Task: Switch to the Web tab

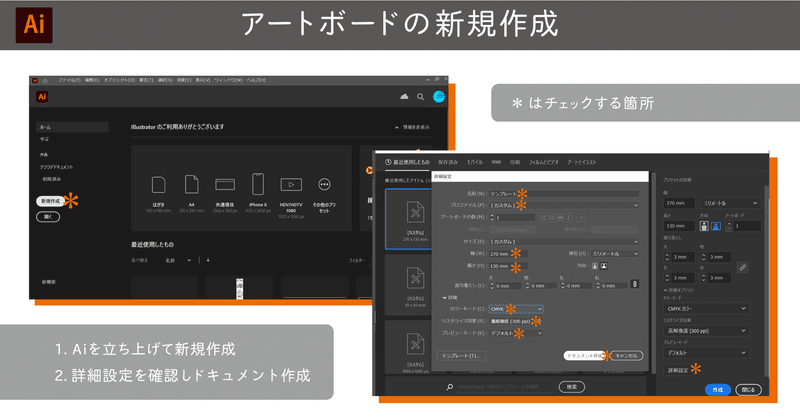Action: click(496, 162)
